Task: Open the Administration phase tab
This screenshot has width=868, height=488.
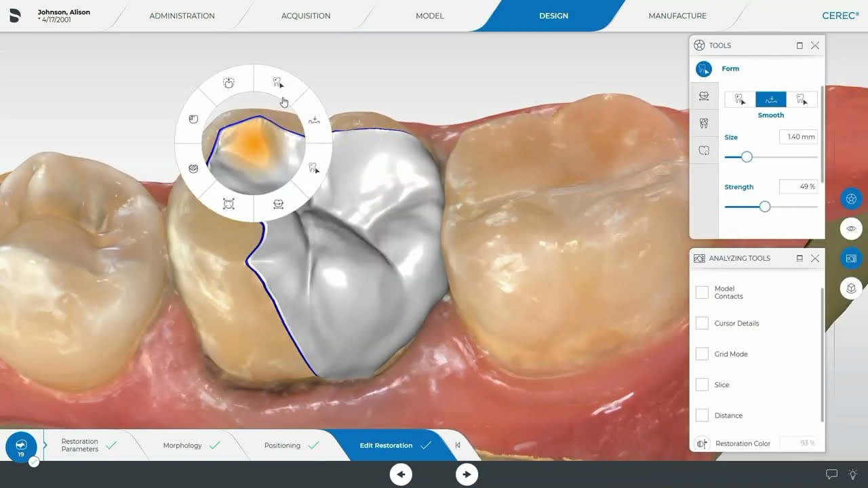Action: coord(182,16)
